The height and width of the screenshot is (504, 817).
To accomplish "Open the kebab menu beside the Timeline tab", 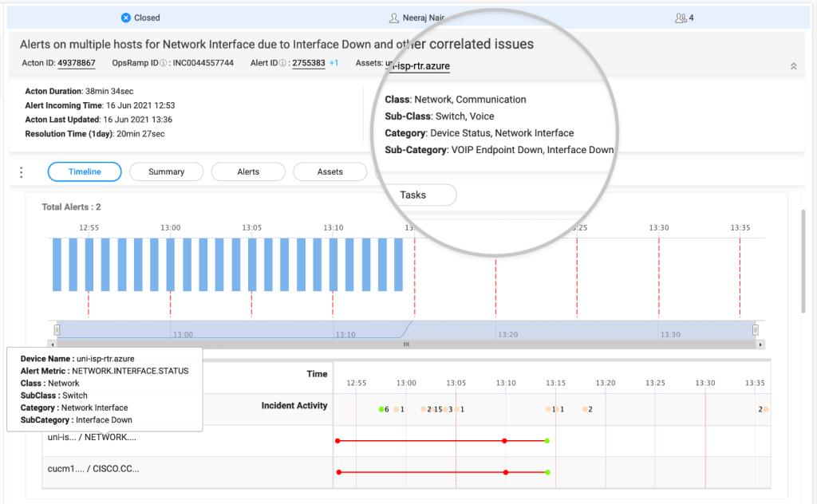I will coord(21,171).
